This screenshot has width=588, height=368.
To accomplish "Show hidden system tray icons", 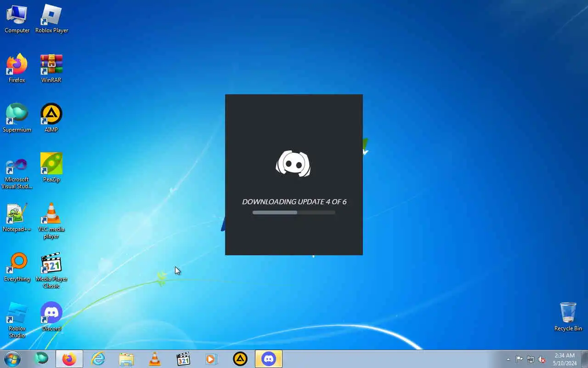I will point(508,359).
